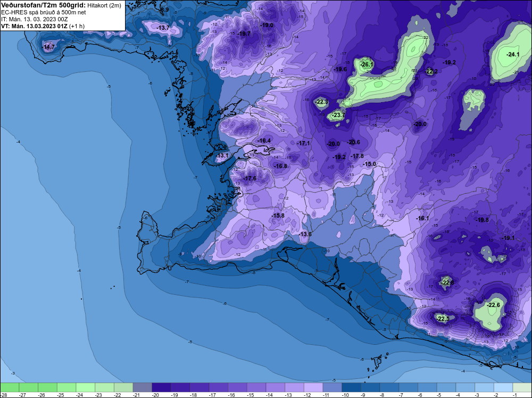Click the pale lilac legend swatch at -12
Image resolution: width=532 pixels, height=398 pixels.
coord(313,387)
